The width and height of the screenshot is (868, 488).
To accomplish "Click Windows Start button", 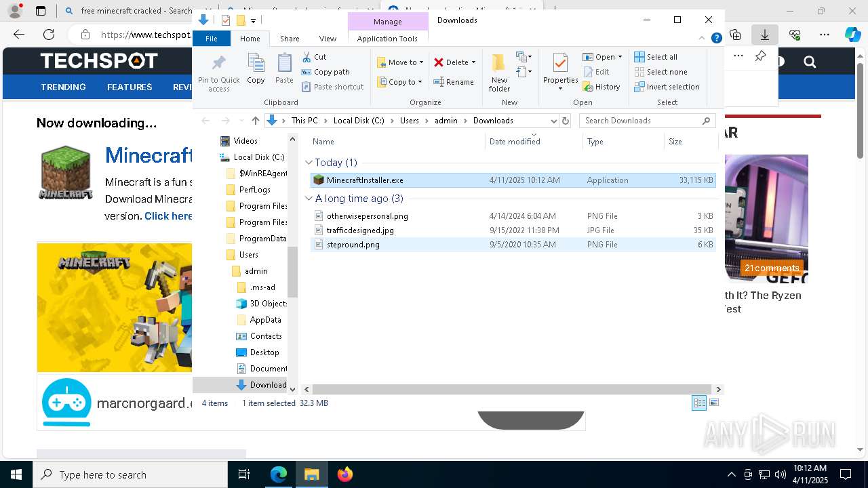I will [x=16, y=474].
